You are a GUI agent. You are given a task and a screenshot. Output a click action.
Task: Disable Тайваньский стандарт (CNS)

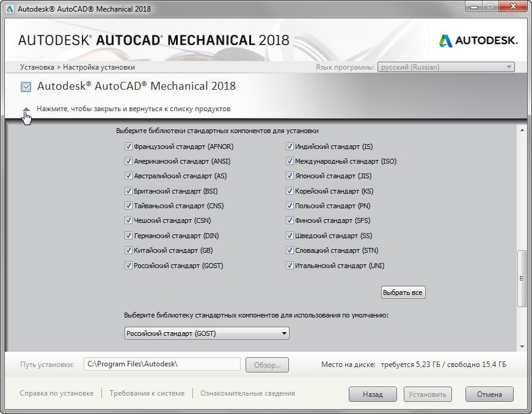tap(128, 205)
